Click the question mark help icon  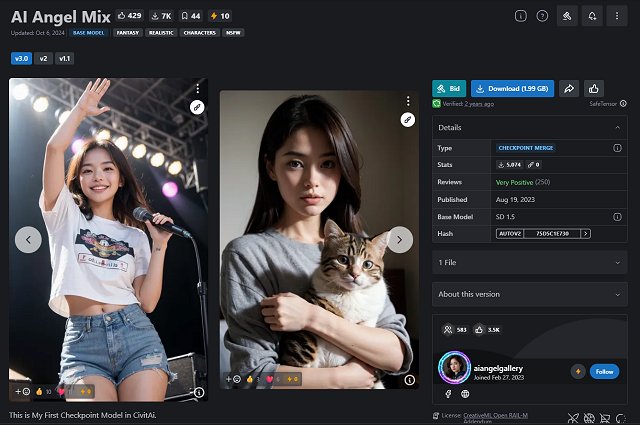point(542,16)
